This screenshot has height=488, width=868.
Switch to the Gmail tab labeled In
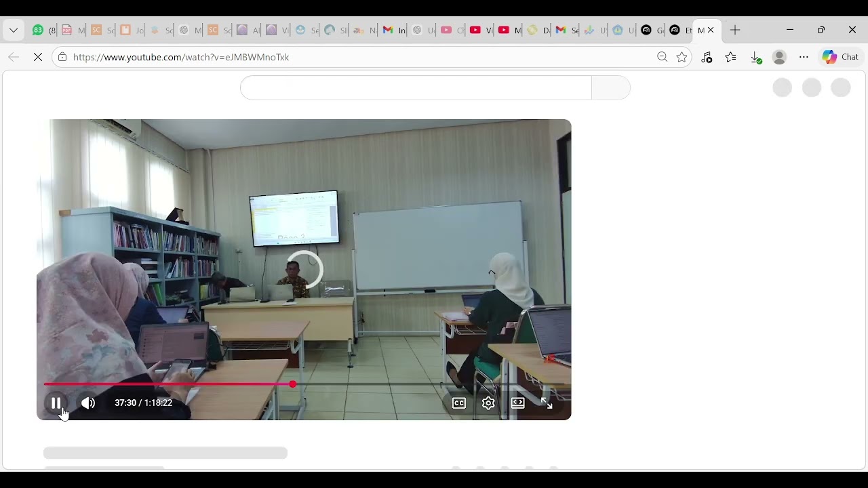tap(394, 30)
